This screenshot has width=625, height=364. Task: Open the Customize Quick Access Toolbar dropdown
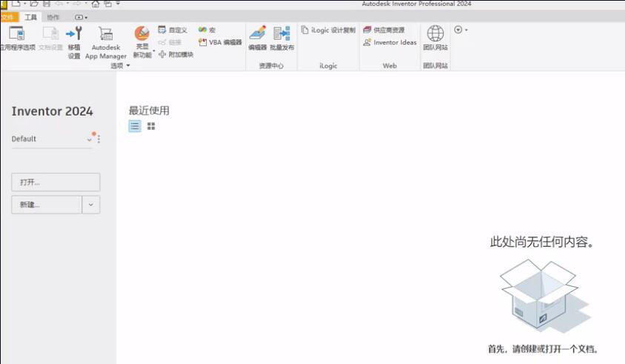click(x=118, y=4)
